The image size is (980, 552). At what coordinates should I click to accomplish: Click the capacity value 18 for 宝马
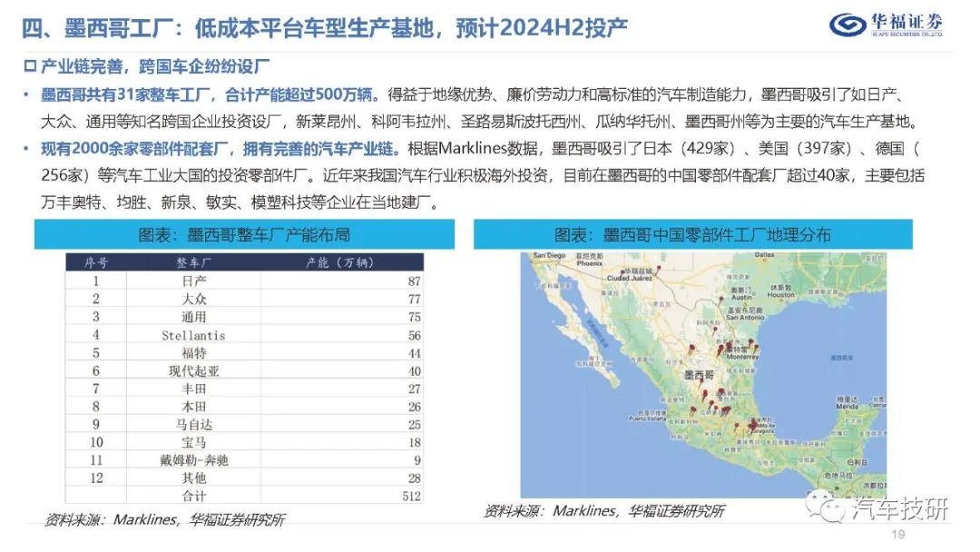[x=415, y=443]
